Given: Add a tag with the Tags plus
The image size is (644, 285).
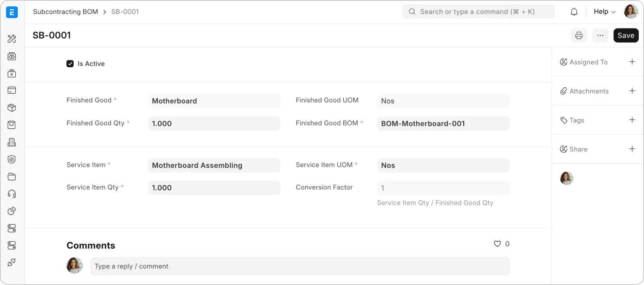Looking at the screenshot, I should coord(632,120).
